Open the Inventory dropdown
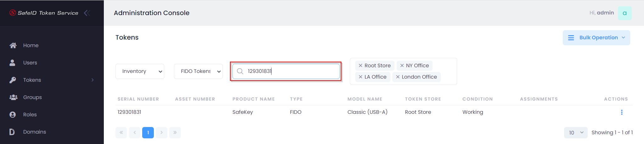This screenshot has width=644, height=144. tap(140, 71)
